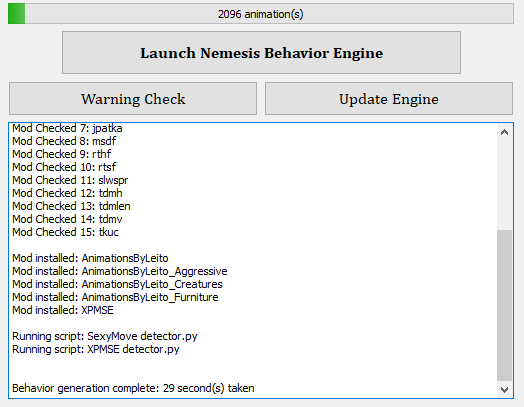
Task: Click log line 'Mod Checked 7: jpatka'
Action: pos(67,128)
